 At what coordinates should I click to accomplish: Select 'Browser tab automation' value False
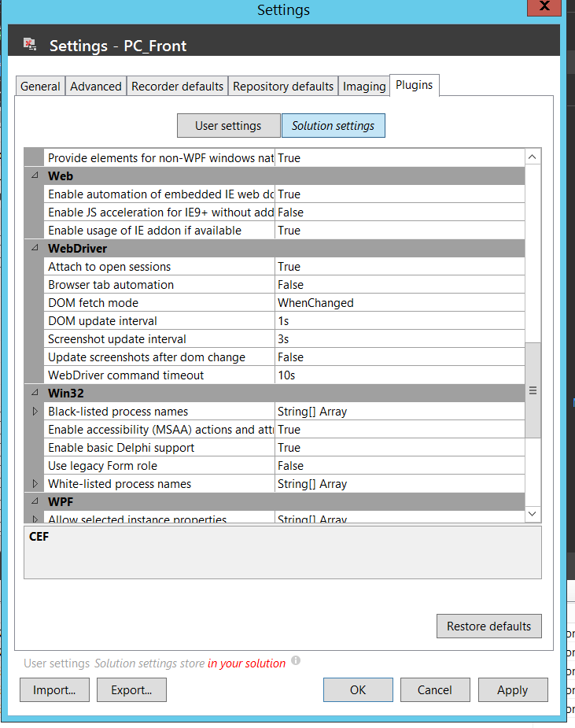(x=400, y=285)
